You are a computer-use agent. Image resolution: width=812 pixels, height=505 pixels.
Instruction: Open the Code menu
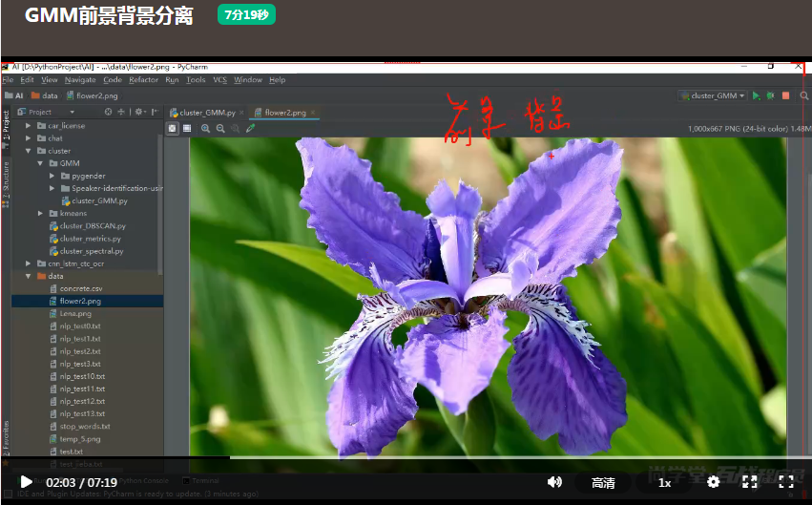(113, 80)
